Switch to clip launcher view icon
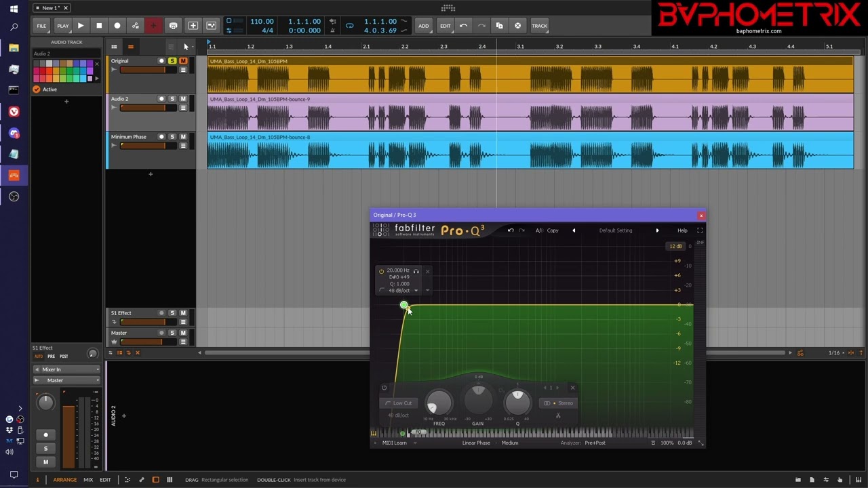 pos(114,47)
